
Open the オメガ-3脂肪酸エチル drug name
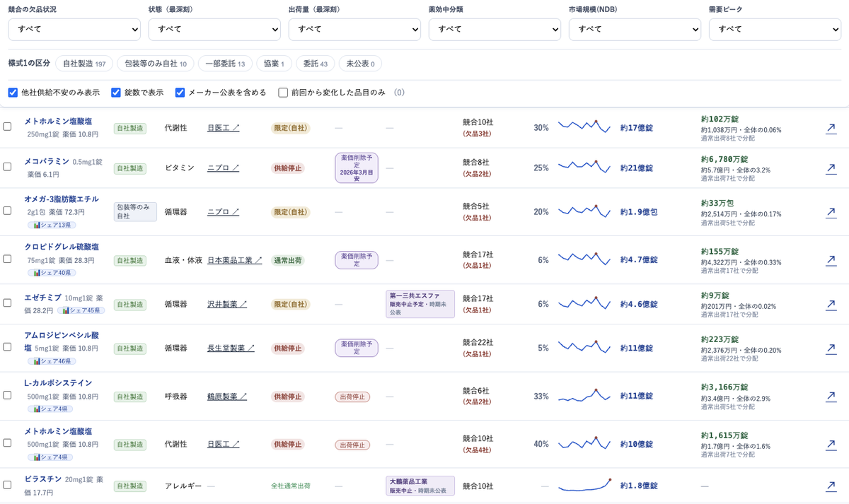(62, 199)
